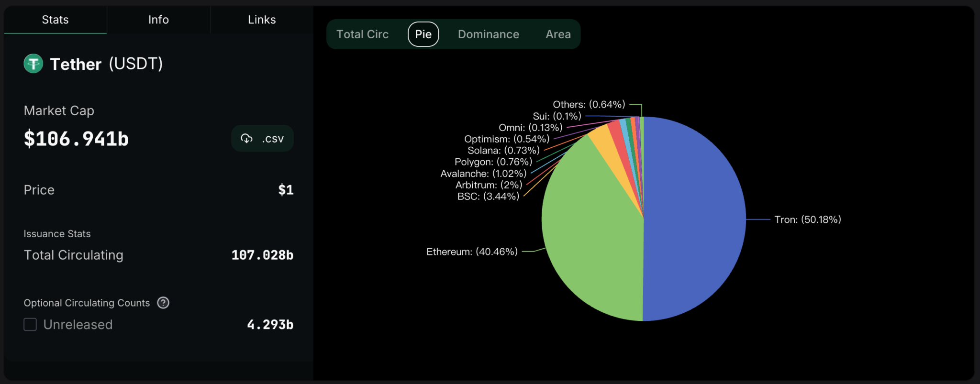980x384 pixels.
Task: Switch chart to Area view
Action: point(558,34)
